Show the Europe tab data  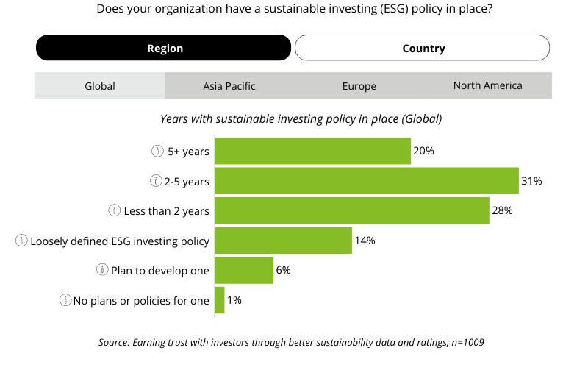click(x=359, y=86)
